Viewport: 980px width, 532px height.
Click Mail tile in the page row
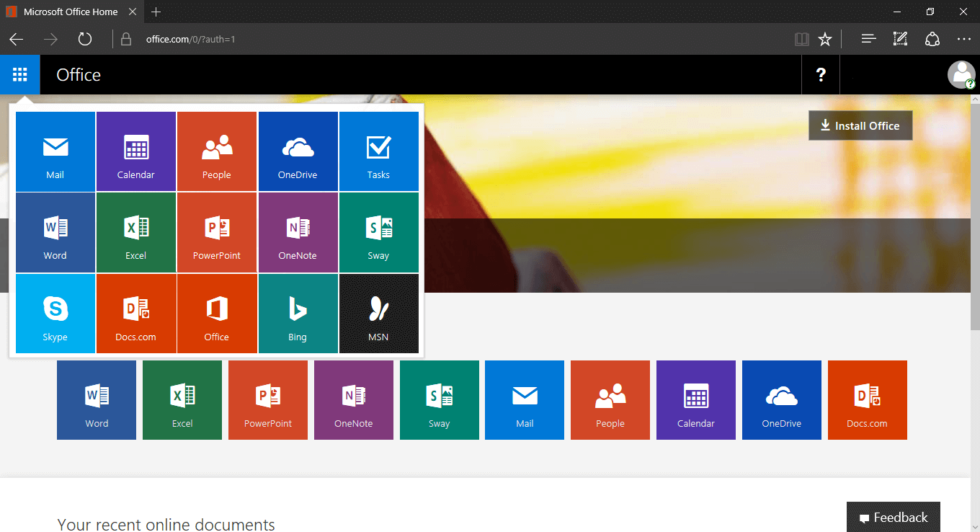tap(525, 400)
